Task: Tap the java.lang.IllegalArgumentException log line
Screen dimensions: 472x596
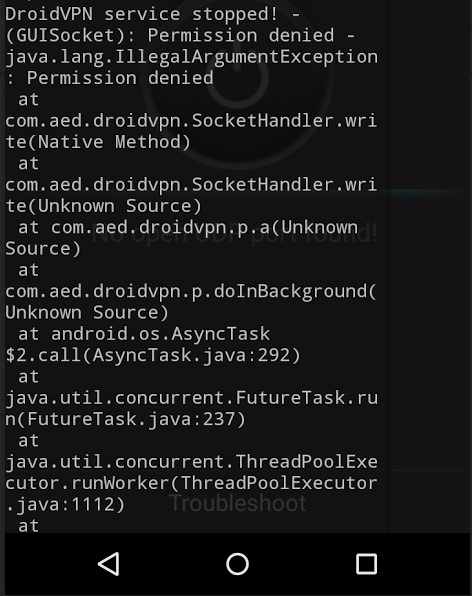Action: (x=192, y=57)
